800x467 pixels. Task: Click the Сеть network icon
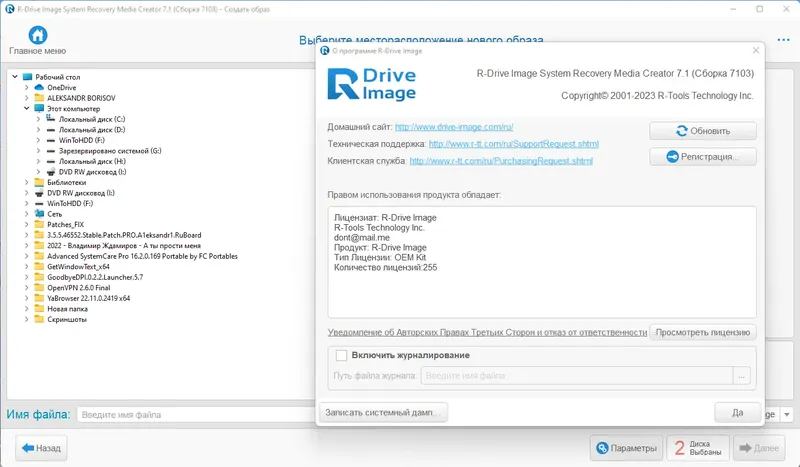pos(39,214)
